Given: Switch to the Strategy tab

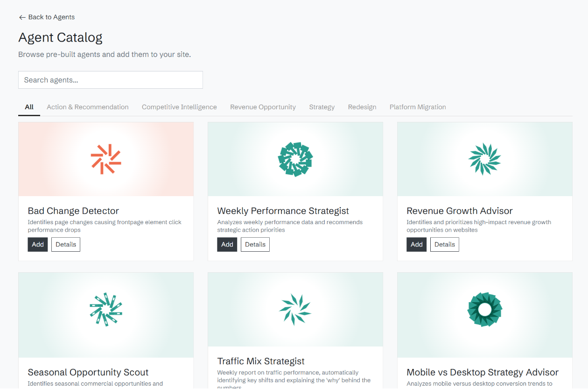Looking at the screenshot, I should pyautogui.click(x=322, y=107).
